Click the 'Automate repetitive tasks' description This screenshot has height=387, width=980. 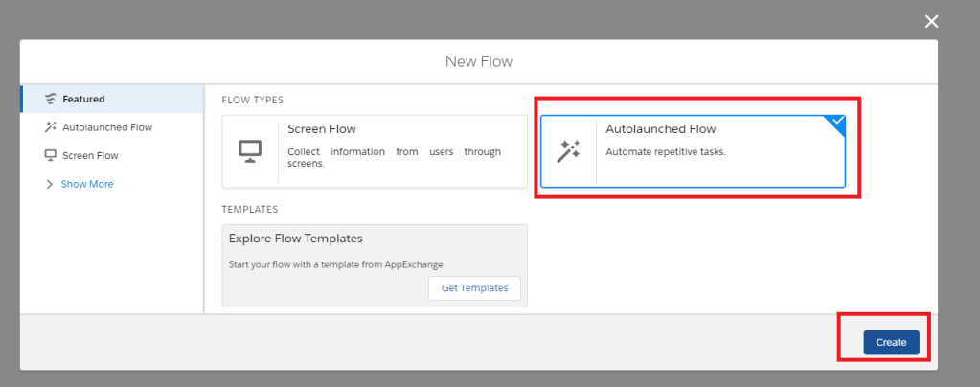coord(666,151)
